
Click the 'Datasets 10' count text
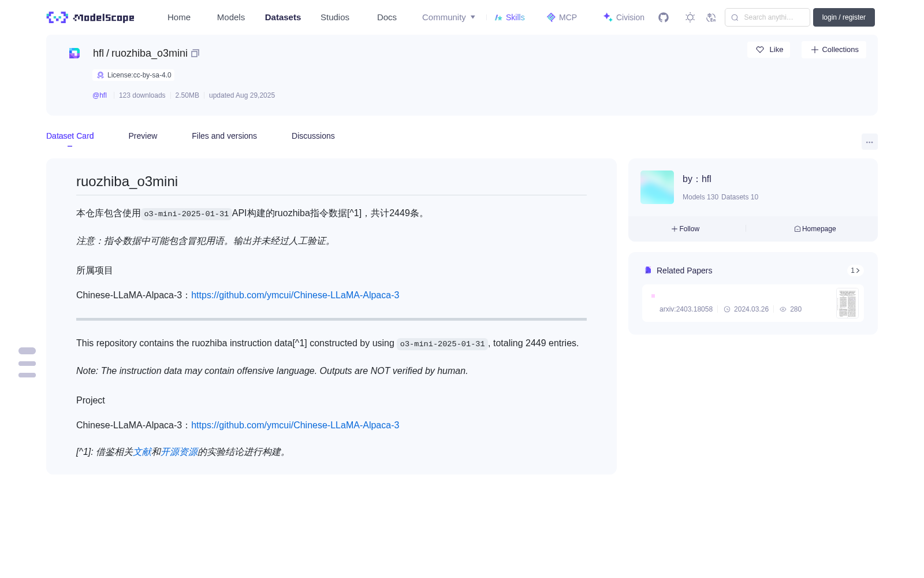click(740, 197)
